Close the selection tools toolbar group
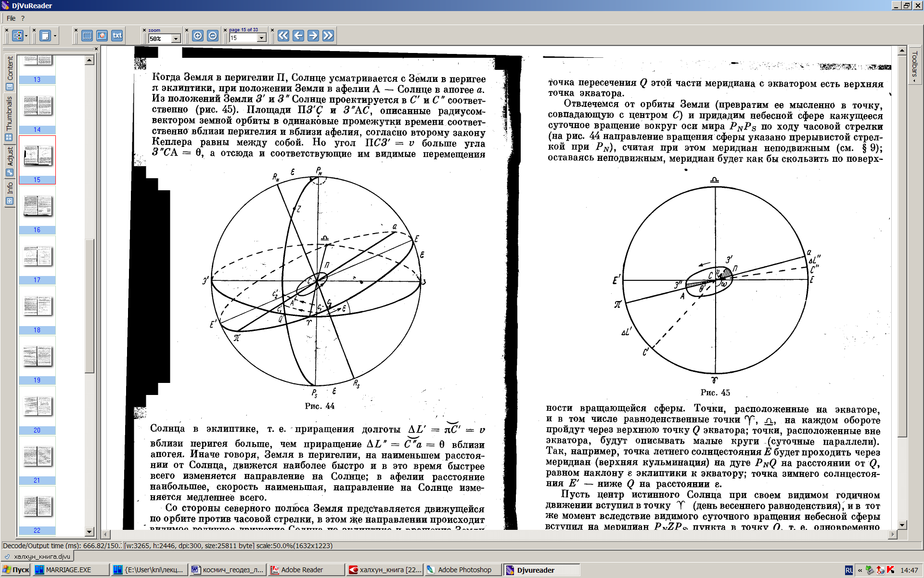This screenshot has width=924, height=578. click(76, 30)
